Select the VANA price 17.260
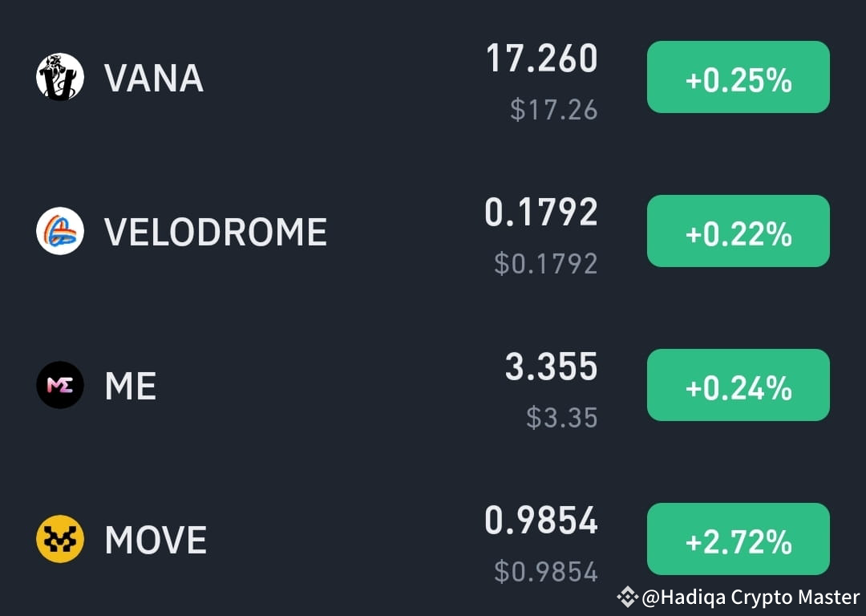Viewport: 866px width, 616px height. (542, 59)
